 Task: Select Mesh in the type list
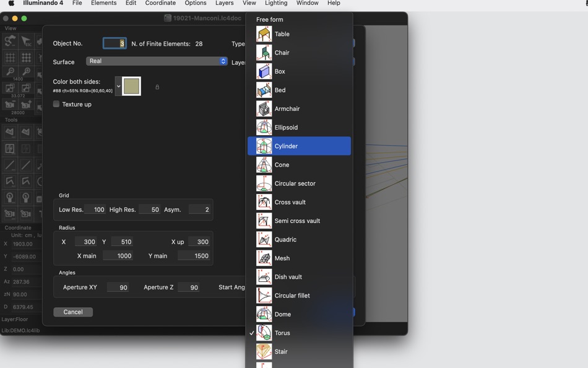299,258
